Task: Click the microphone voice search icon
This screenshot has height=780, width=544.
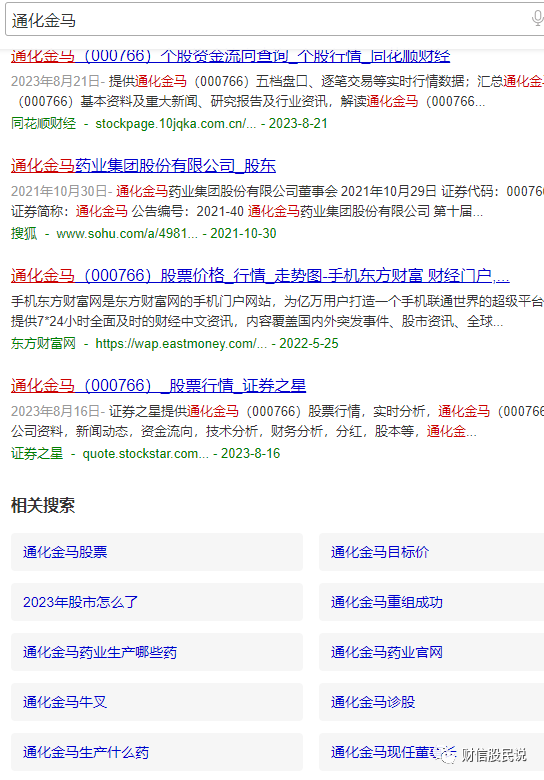Action: [x=537, y=18]
